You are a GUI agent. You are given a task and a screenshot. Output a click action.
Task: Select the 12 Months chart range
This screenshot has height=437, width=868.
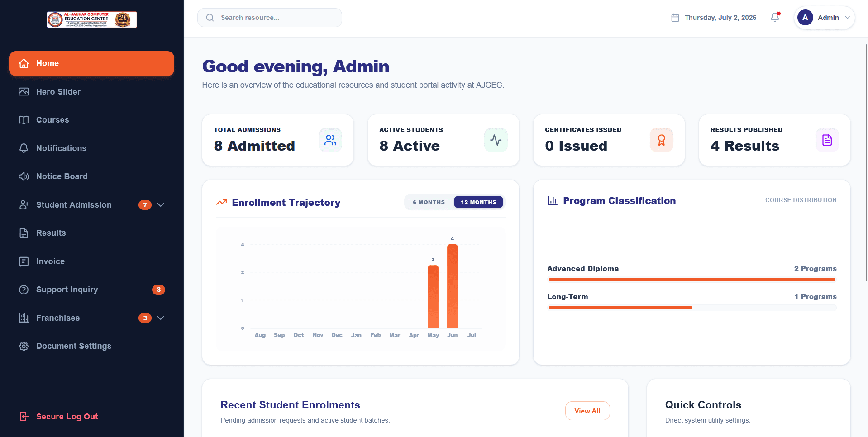click(x=478, y=202)
